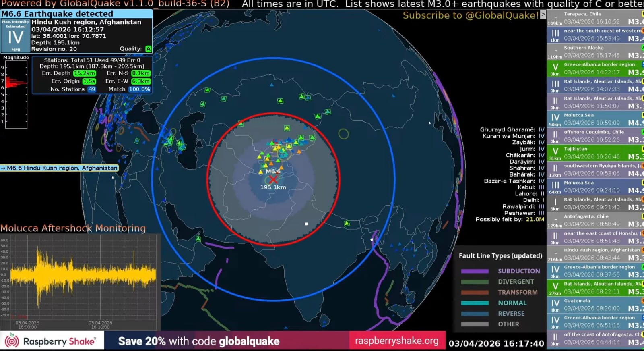The height and width of the screenshot is (351, 644).
Task: Click the intensity IV icon beside Guatemala
Action: 555,303
